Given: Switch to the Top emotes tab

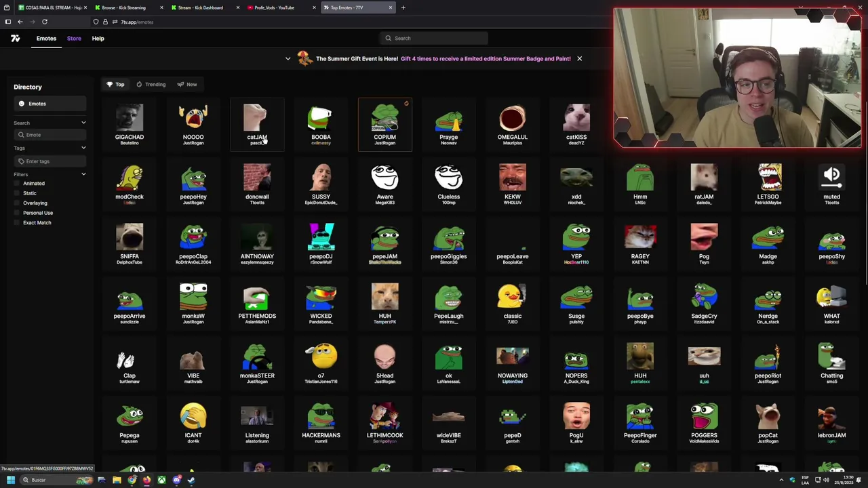Looking at the screenshot, I should 115,85.
